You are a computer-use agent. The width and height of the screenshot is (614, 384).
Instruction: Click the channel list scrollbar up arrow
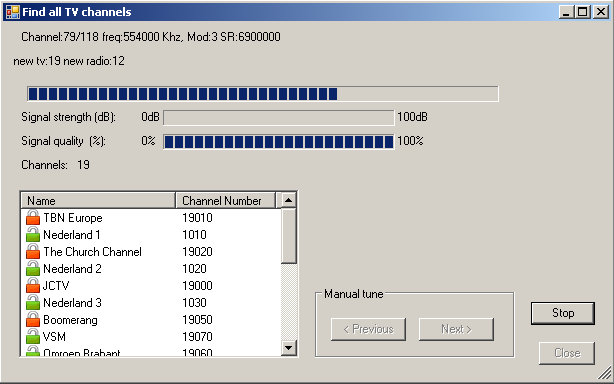pyautogui.click(x=289, y=200)
